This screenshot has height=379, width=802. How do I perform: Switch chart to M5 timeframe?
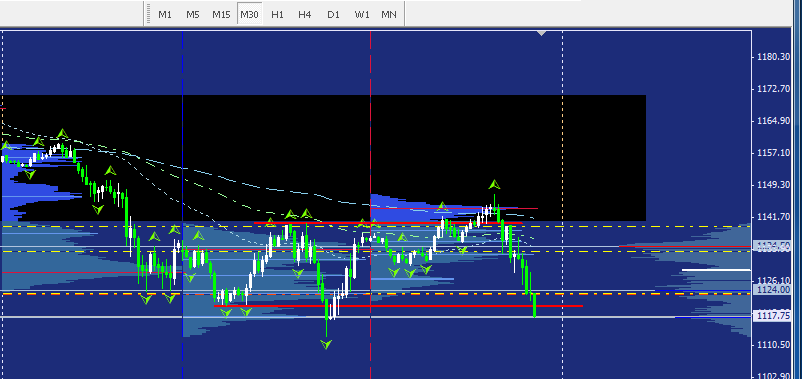point(192,14)
